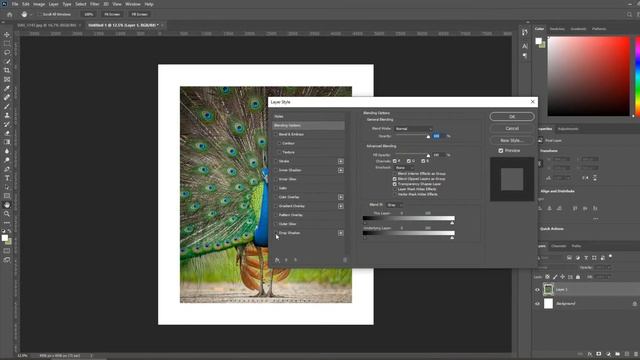This screenshot has width=640, height=360.
Task: Click the delete layer trash icon
Action: (636, 354)
